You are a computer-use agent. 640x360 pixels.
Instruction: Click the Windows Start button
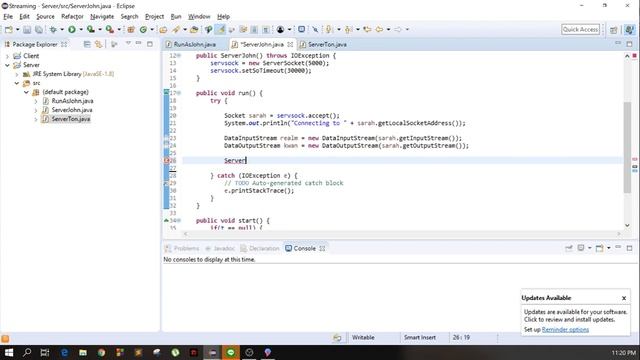coord(9,352)
